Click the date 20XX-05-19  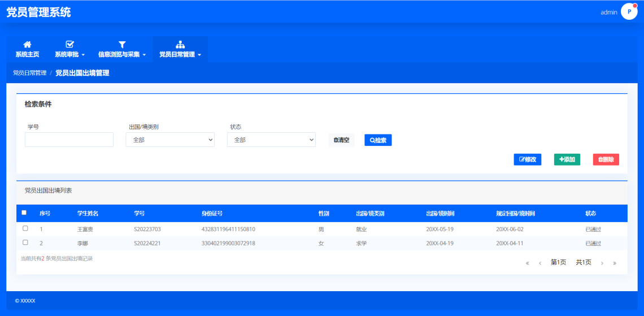(x=440, y=229)
